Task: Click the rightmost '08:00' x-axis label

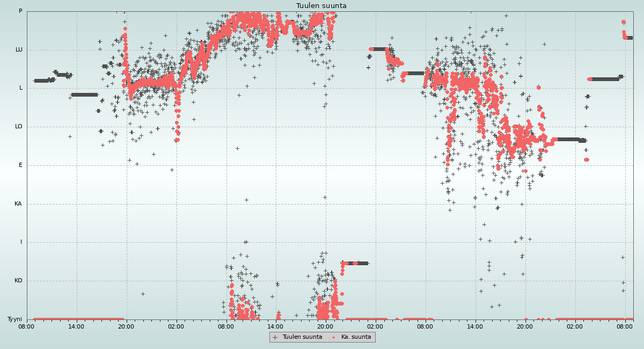Action: pyautogui.click(x=625, y=326)
